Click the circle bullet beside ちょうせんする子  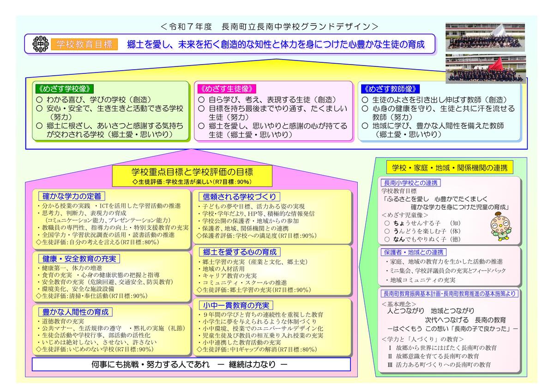[387, 223]
